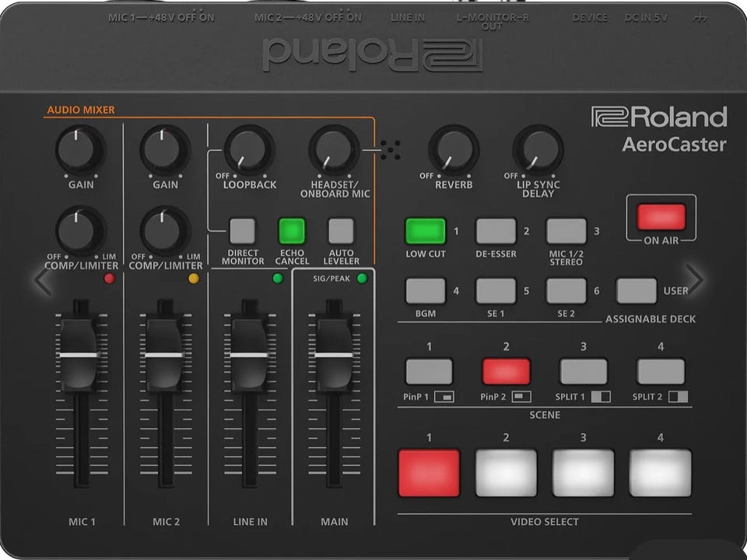Click the yellow MIC 2 level indicator
Image resolution: width=747 pixels, height=560 pixels.
(194, 278)
